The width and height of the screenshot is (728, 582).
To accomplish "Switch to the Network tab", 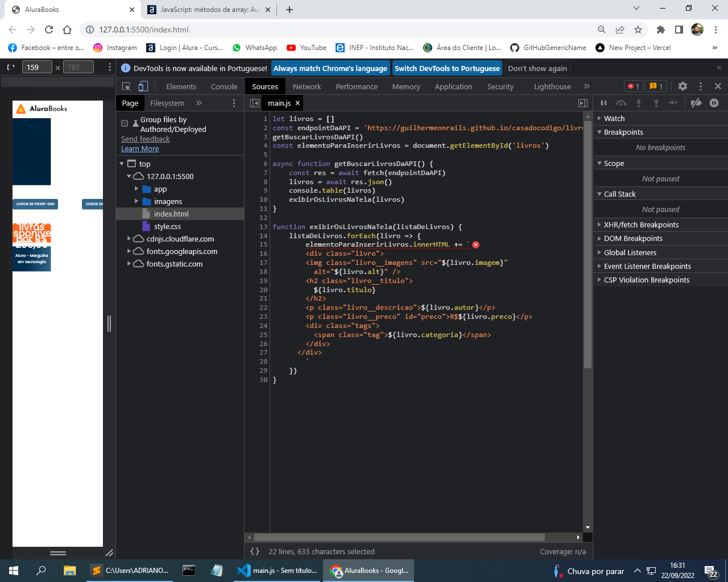I will click(x=307, y=86).
